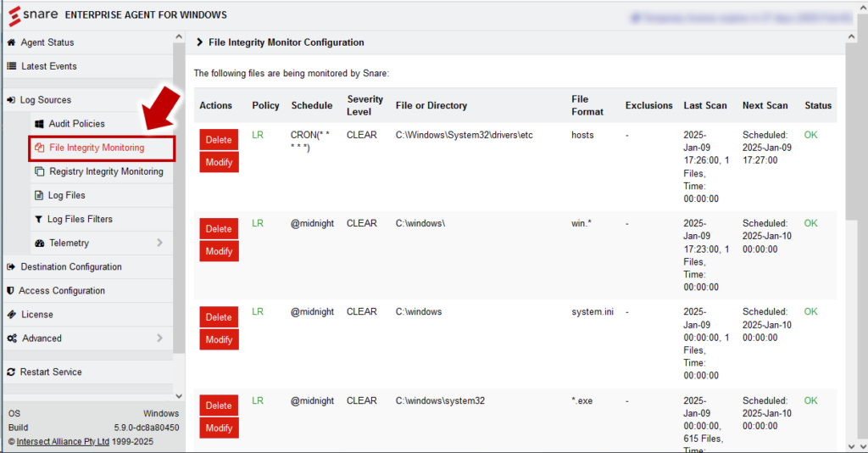Click the Snare logo
The image size is (868, 453).
point(33,15)
